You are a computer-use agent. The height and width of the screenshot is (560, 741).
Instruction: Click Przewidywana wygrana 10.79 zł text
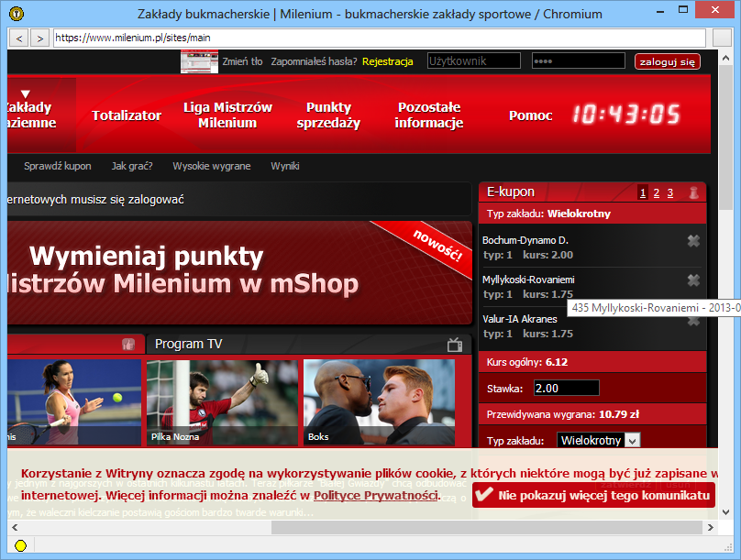click(563, 414)
